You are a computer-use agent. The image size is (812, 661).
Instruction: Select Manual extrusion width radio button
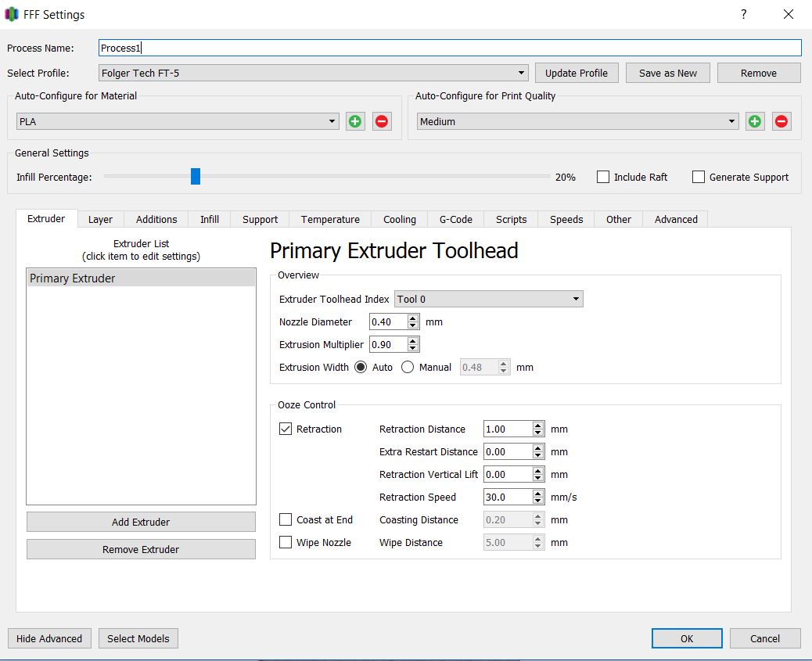[408, 367]
